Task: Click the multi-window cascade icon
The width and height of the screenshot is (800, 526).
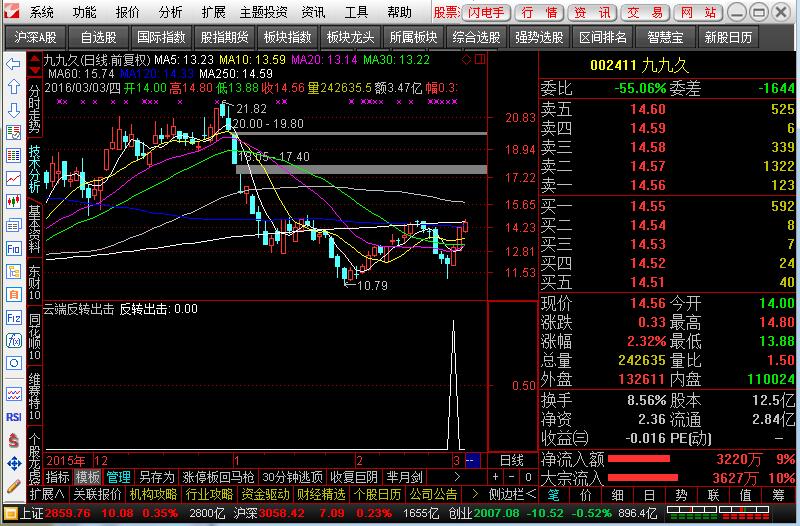Action: pos(13,224)
